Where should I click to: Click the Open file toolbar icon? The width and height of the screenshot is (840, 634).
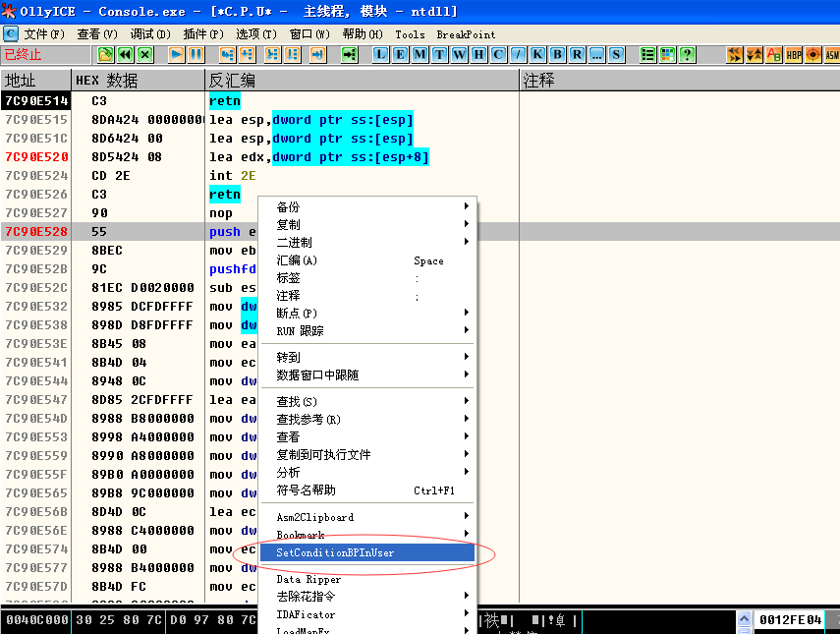(x=105, y=55)
